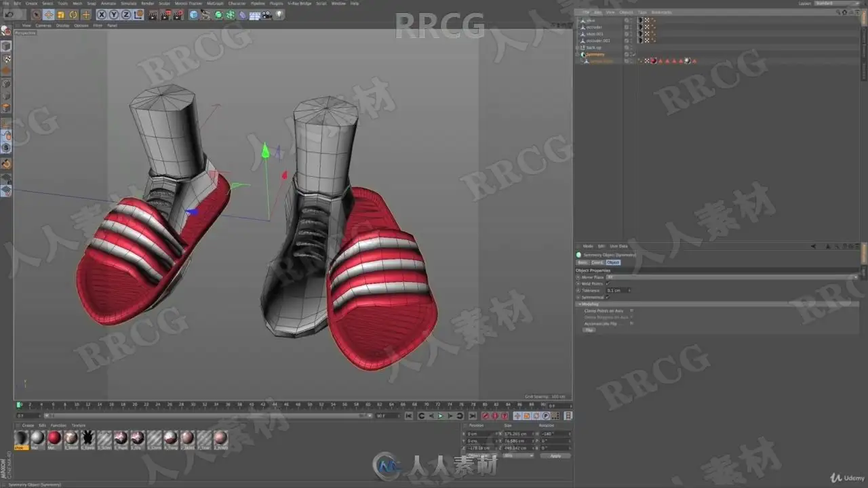Toggle visibility dots of occluder.001
This screenshot has width=868, height=488.
coord(631,41)
